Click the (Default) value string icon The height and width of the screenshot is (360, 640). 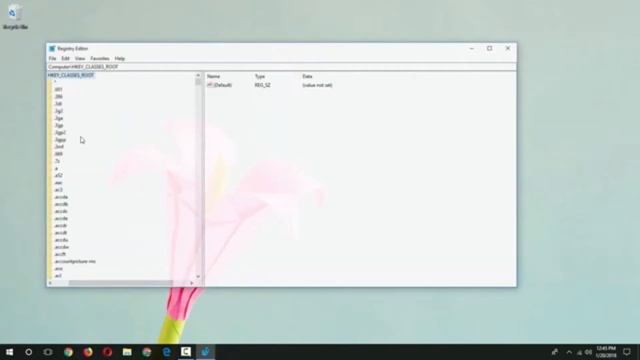[x=210, y=85]
